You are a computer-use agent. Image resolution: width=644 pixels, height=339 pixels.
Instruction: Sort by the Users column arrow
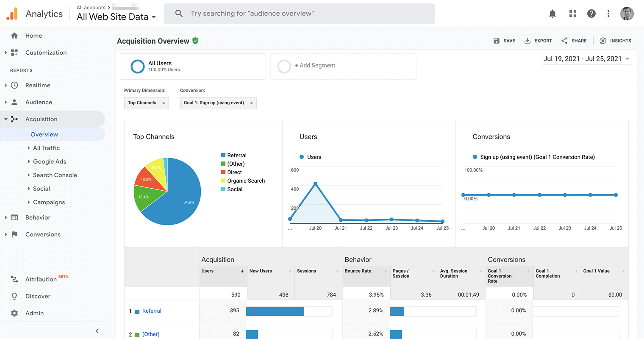click(x=242, y=271)
